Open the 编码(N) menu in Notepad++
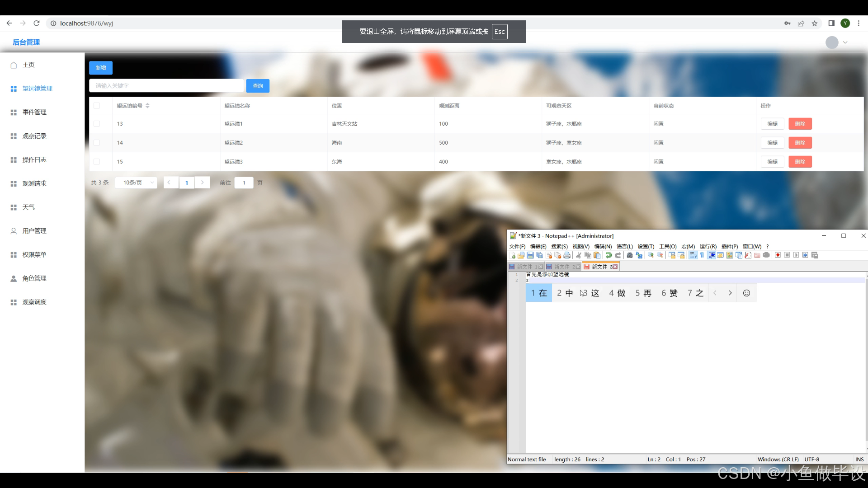Screen dimensions: 868x488 point(603,246)
